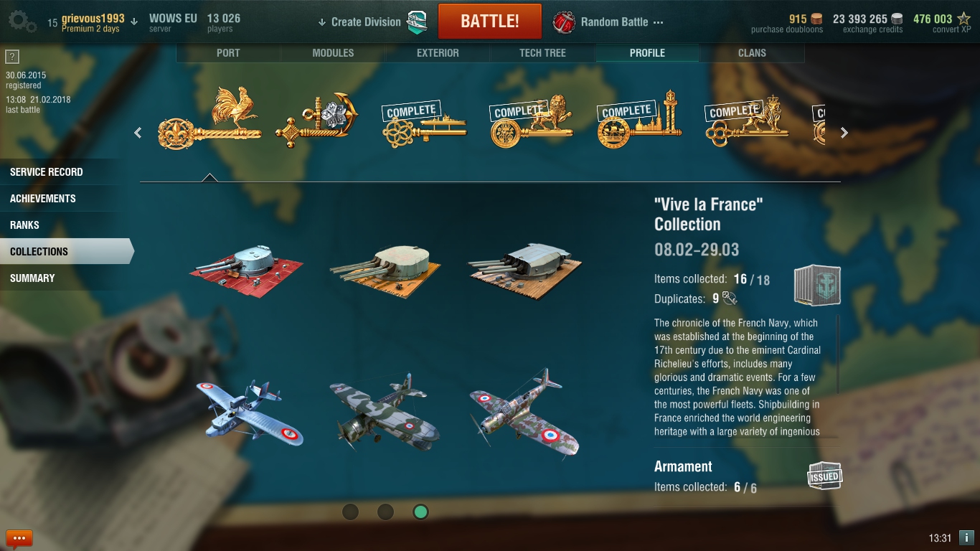
Task: Show next collections with right arrow
Action: pyautogui.click(x=844, y=133)
